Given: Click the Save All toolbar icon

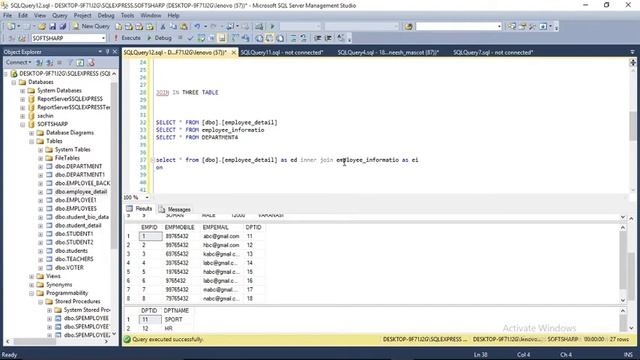Looking at the screenshot, I should click(62, 27).
